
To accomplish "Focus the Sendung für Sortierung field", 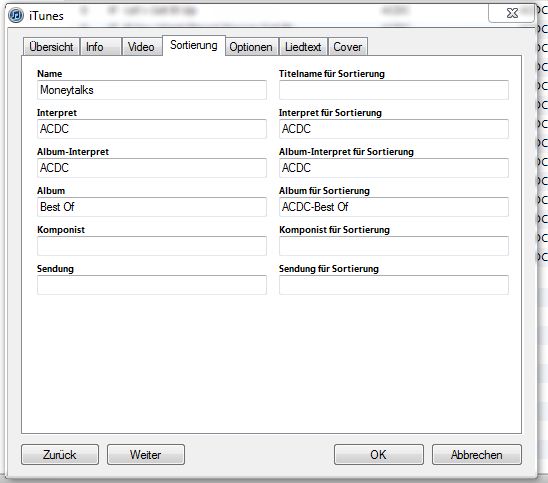I will 394,285.
